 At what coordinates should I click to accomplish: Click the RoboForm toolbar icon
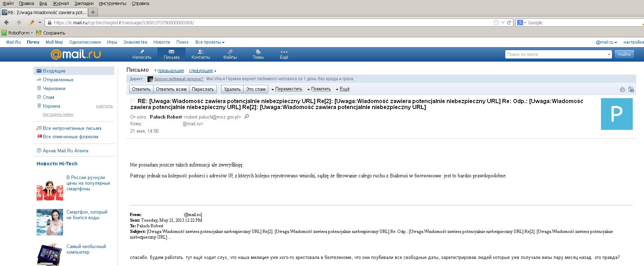coord(4,33)
